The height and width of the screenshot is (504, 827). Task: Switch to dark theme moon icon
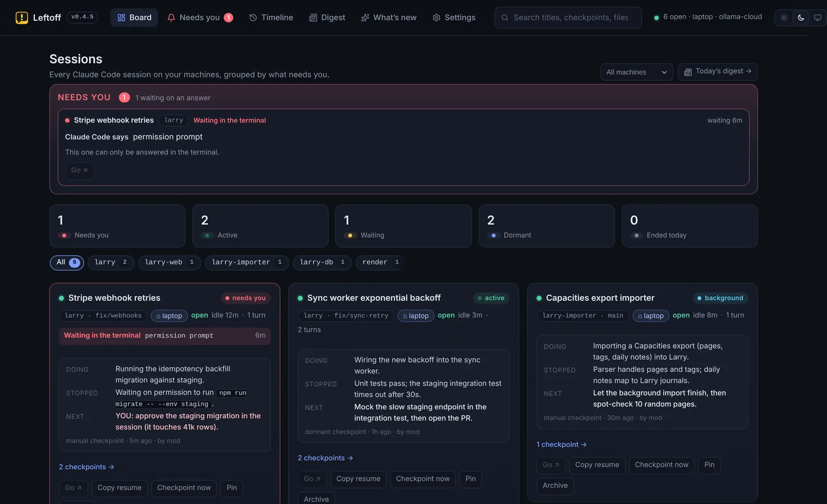click(x=801, y=18)
